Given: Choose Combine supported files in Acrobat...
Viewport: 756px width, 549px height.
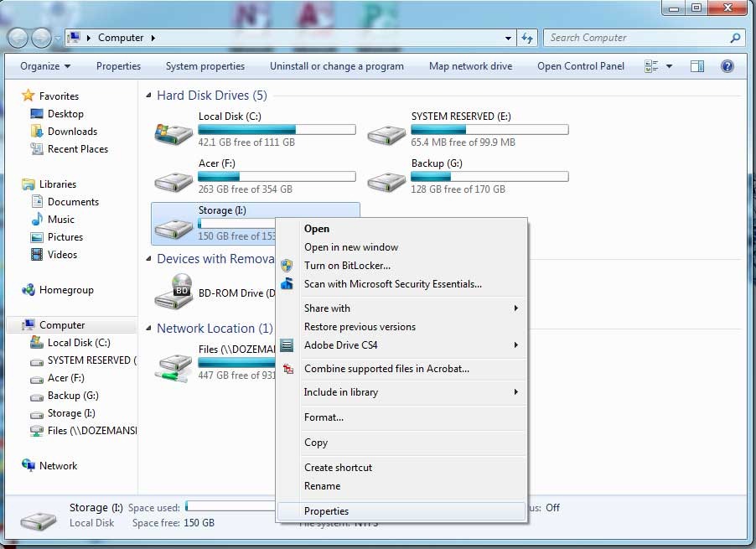Looking at the screenshot, I should (x=401, y=369).
